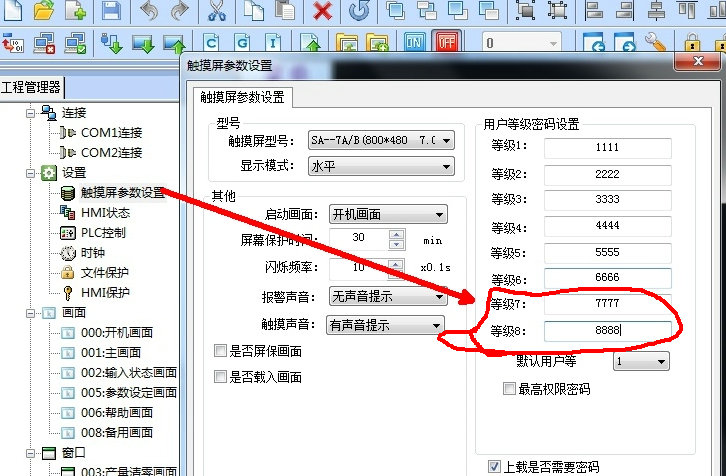
Task: Open the 触摸屏型号 dropdown
Action: [x=446, y=141]
